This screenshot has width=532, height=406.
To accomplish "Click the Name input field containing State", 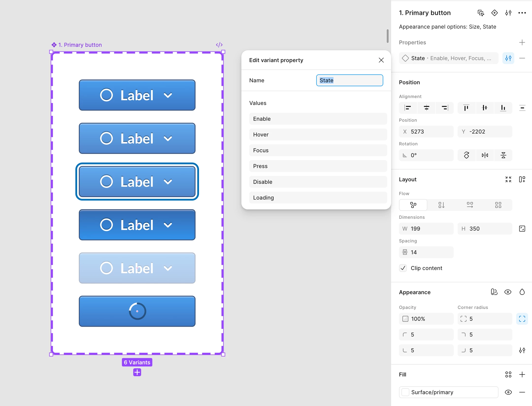I will 349,80.
